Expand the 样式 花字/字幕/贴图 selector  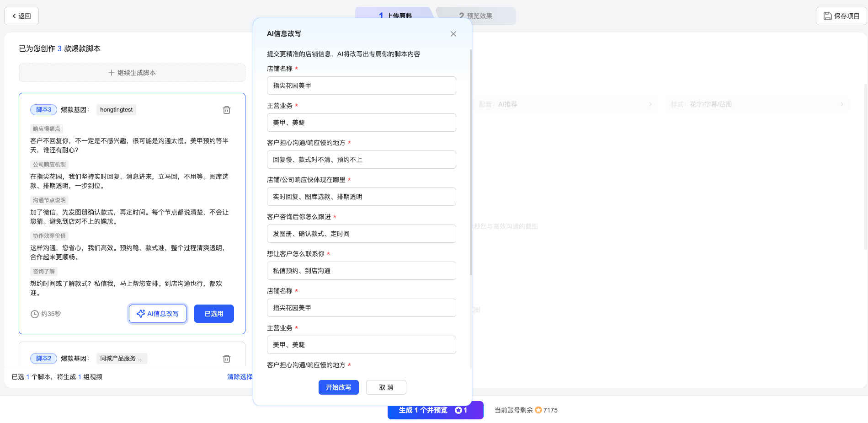757,104
